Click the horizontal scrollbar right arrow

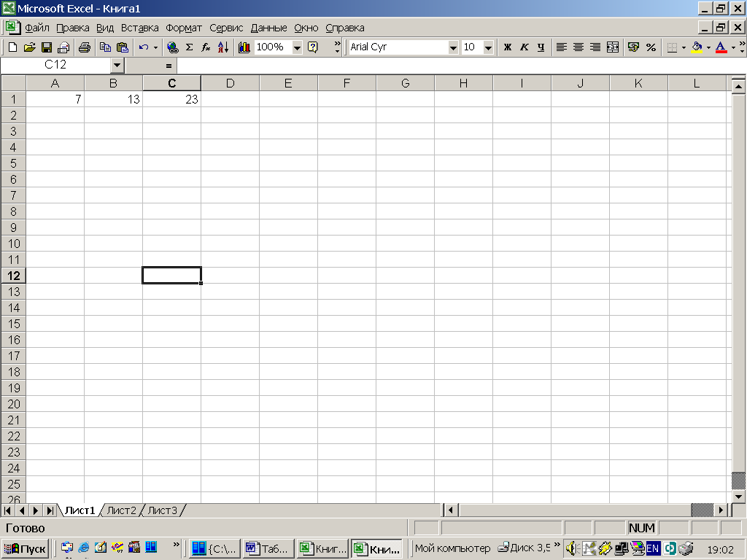point(721,510)
